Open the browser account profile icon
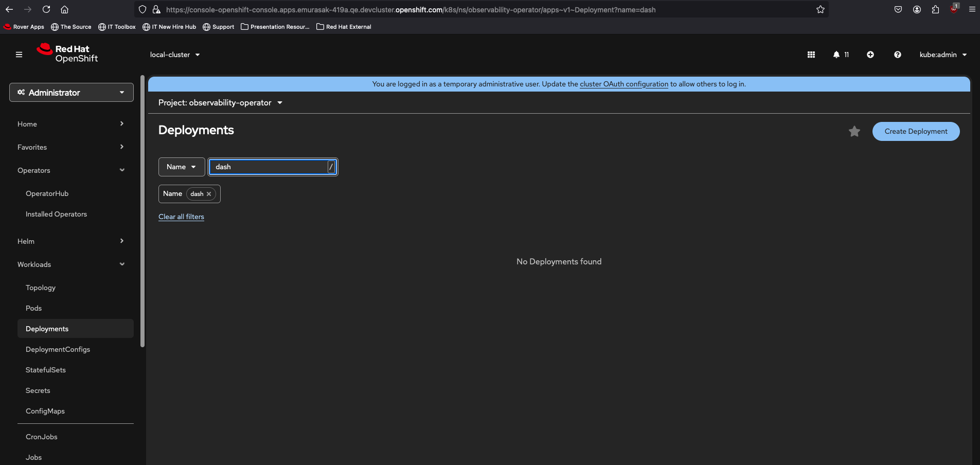980x465 pixels. click(917, 9)
